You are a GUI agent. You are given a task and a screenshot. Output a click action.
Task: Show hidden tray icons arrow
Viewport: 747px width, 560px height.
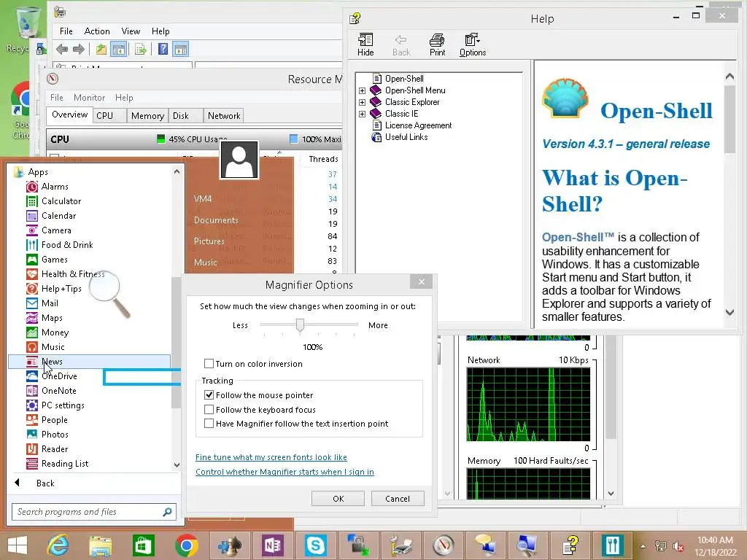click(x=643, y=545)
